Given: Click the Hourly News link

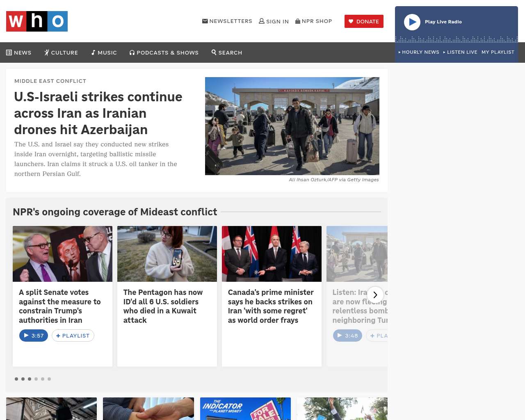Looking at the screenshot, I should (x=419, y=52).
